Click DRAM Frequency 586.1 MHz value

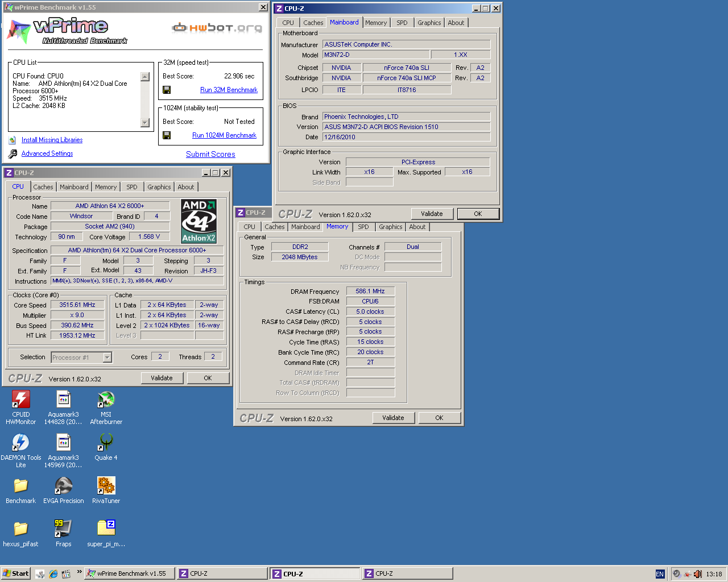click(370, 291)
